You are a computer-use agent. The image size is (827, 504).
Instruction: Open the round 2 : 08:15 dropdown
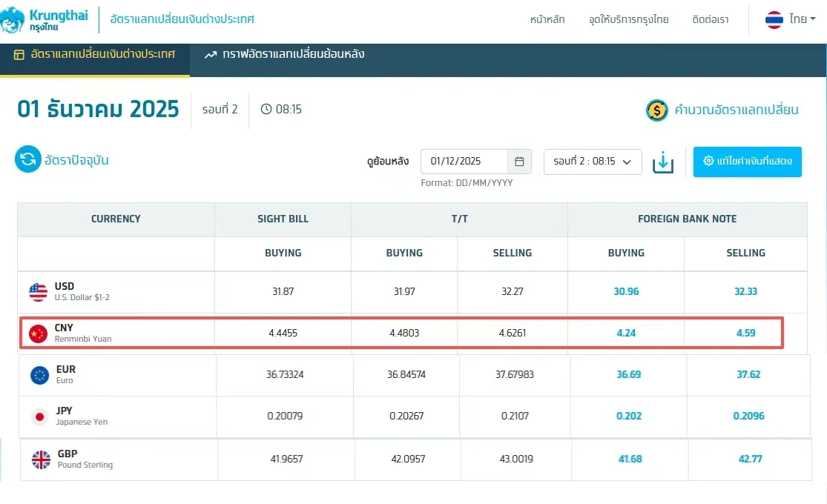pos(593,162)
